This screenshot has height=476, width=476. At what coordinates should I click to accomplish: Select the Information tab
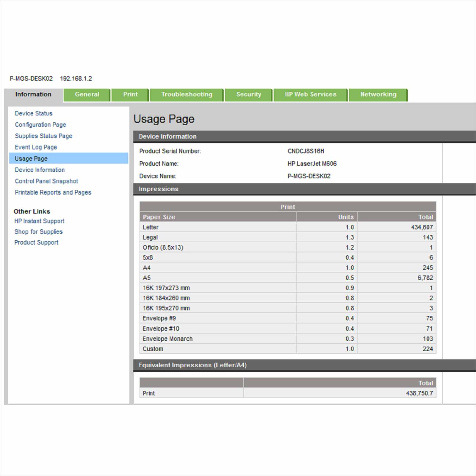(33, 95)
